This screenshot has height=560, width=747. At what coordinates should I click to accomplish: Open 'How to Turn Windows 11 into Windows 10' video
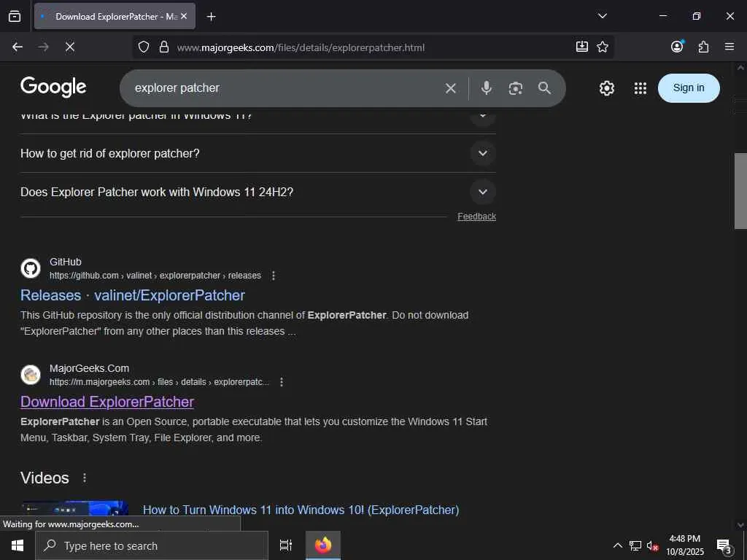[x=301, y=510]
